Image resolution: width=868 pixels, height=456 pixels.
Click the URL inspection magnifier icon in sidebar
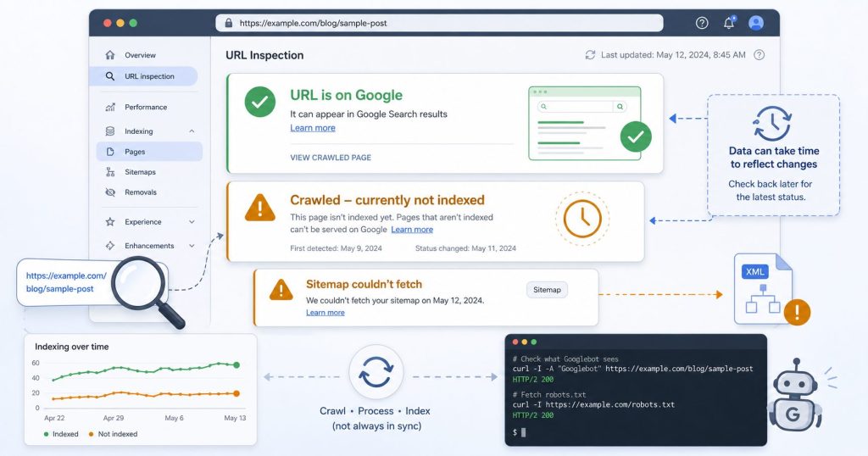110,76
